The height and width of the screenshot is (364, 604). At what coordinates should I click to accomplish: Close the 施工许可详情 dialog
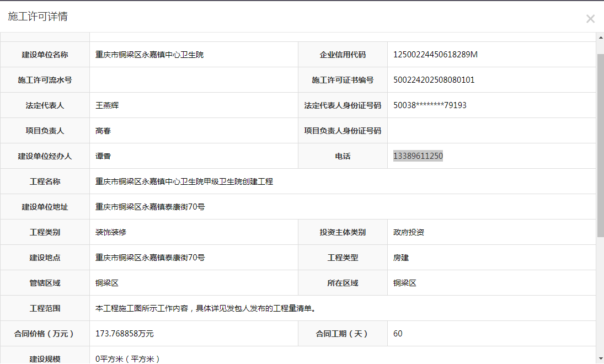pos(590,19)
